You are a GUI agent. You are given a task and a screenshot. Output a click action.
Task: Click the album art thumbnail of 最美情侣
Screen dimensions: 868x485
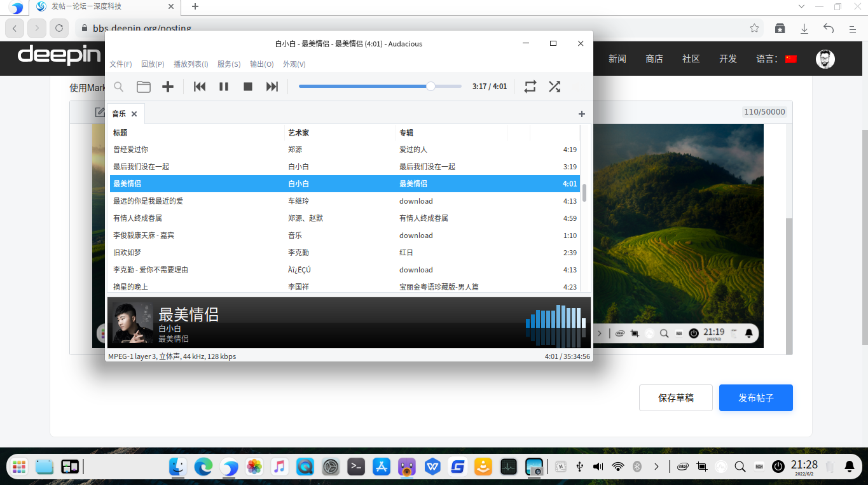[x=132, y=323]
